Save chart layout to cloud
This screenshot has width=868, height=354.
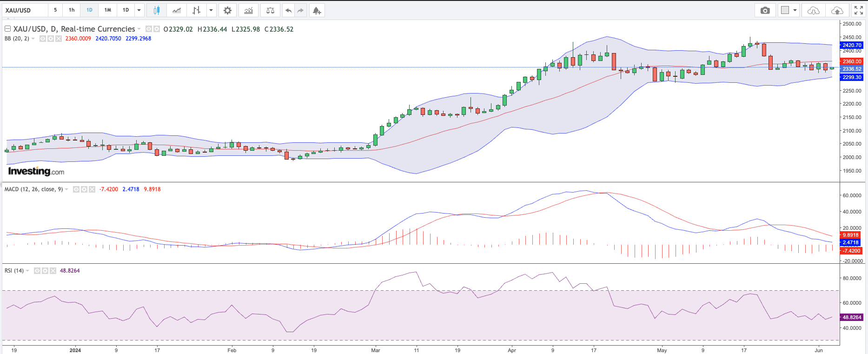click(x=837, y=10)
